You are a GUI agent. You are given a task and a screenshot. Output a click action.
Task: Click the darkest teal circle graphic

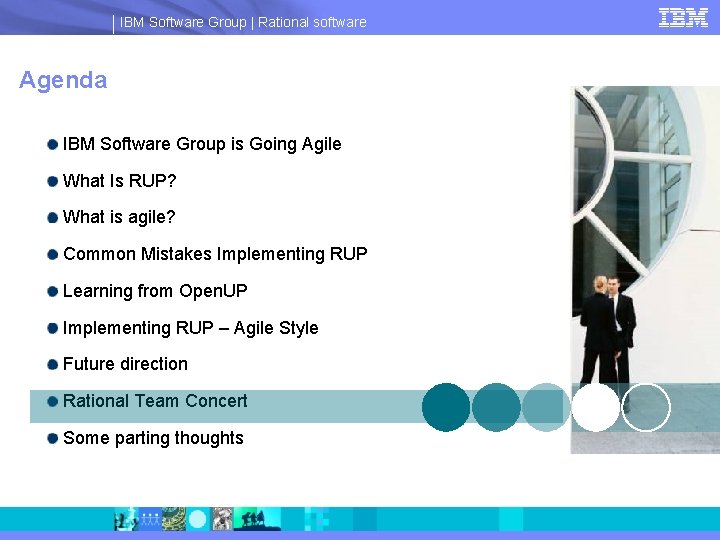point(446,407)
